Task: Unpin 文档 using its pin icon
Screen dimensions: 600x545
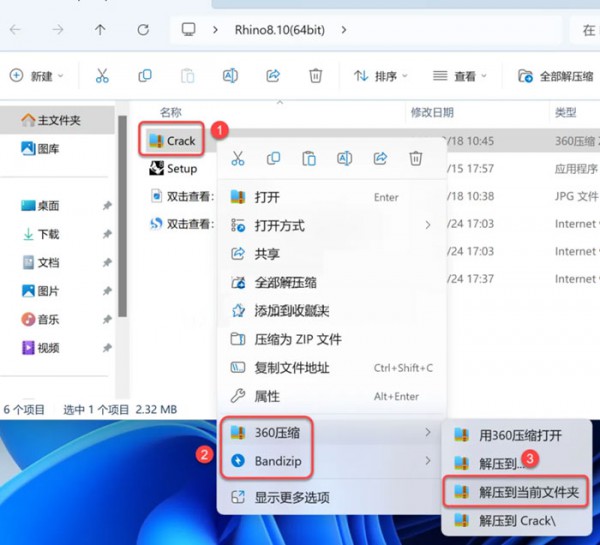Action: pos(107,263)
